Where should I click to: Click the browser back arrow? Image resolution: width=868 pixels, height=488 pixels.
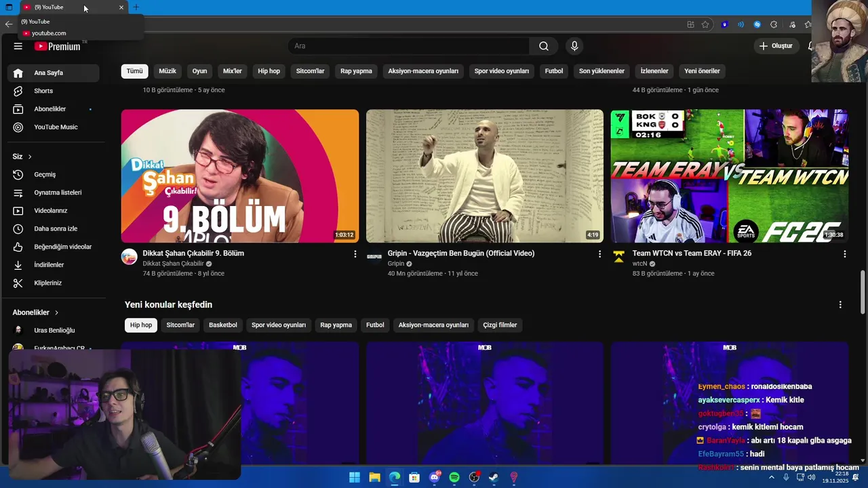9,24
